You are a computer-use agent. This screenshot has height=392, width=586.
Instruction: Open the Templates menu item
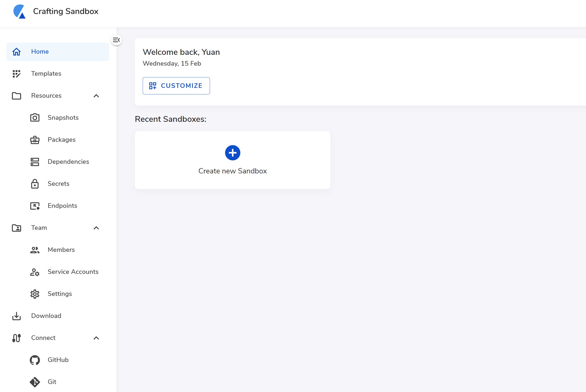tap(46, 74)
